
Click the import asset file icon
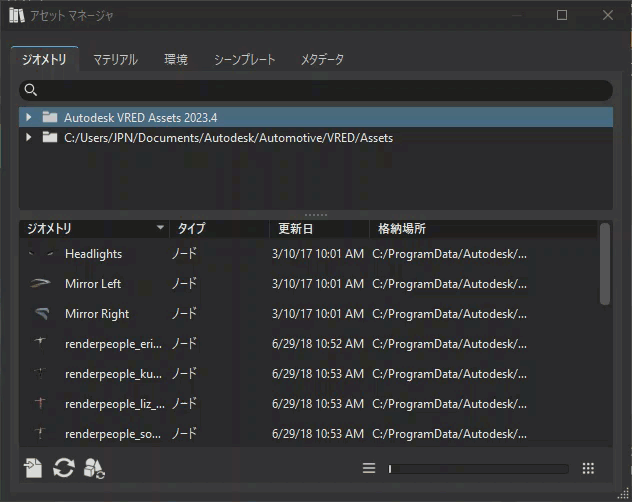[33, 468]
